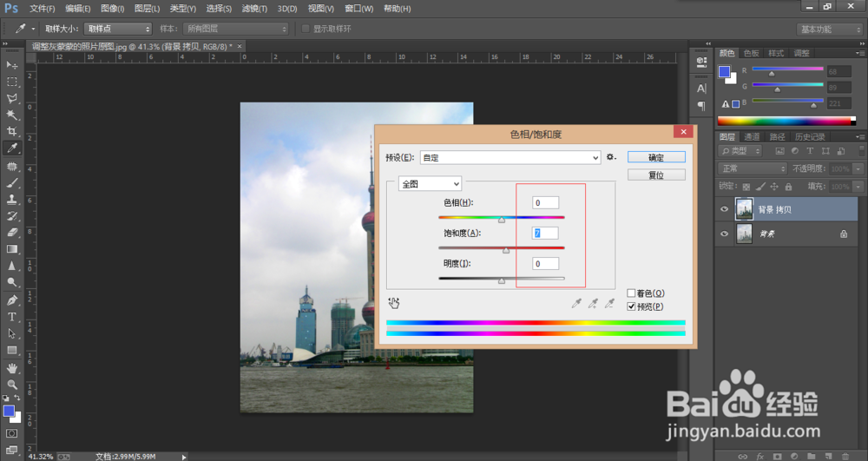868x461 pixels.
Task: Close the 色相/饱和度 dialog
Action: point(683,132)
